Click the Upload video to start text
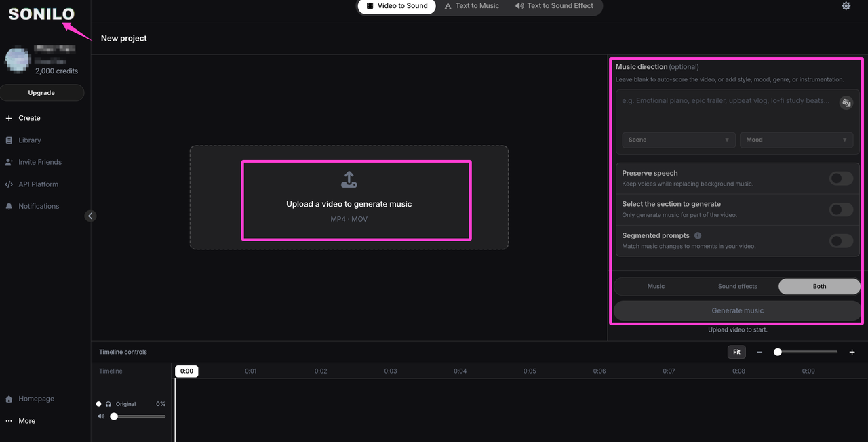868x442 pixels. click(738, 329)
